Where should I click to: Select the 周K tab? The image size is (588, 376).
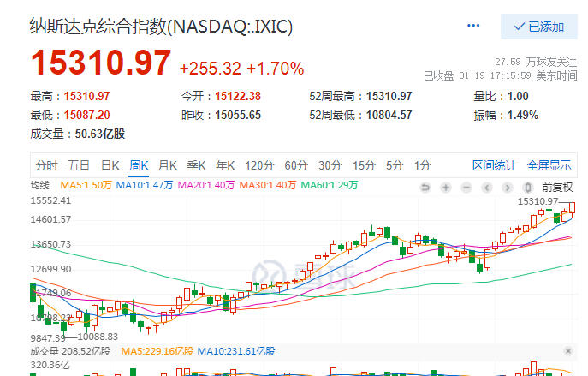(x=139, y=165)
